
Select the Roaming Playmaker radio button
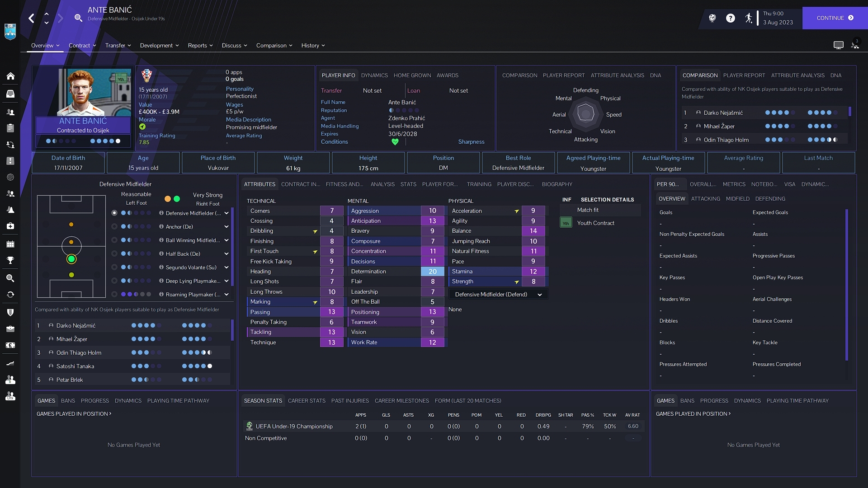tap(114, 295)
